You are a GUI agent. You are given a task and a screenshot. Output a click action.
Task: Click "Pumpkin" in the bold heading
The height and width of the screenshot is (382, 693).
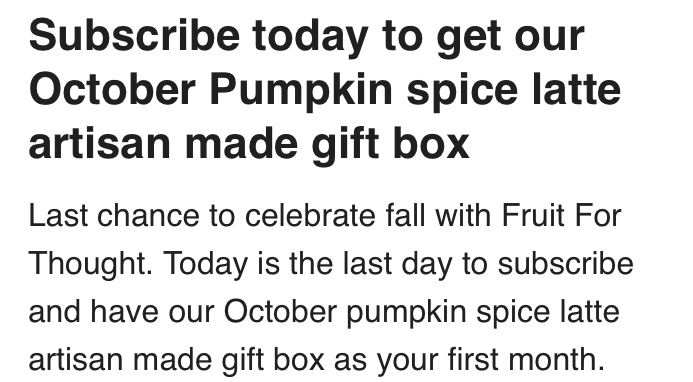click(x=301, y=93)
